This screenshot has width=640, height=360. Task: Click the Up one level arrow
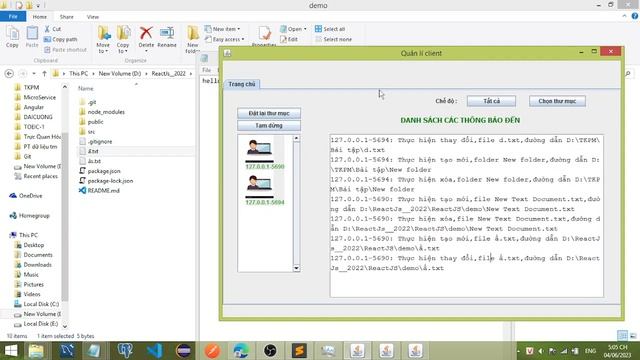[44, 73]
